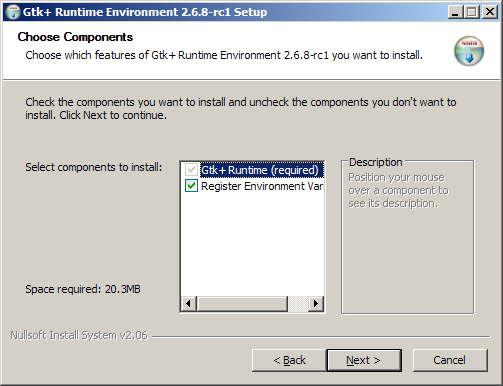
Task: Click the Space required: 20.3MB label
Action: tap(83, 289)
